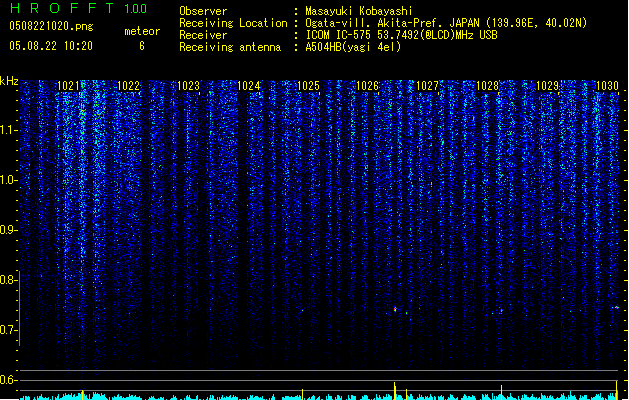Click the Observer label
The image size is (629, 400).
coord(203,11)
